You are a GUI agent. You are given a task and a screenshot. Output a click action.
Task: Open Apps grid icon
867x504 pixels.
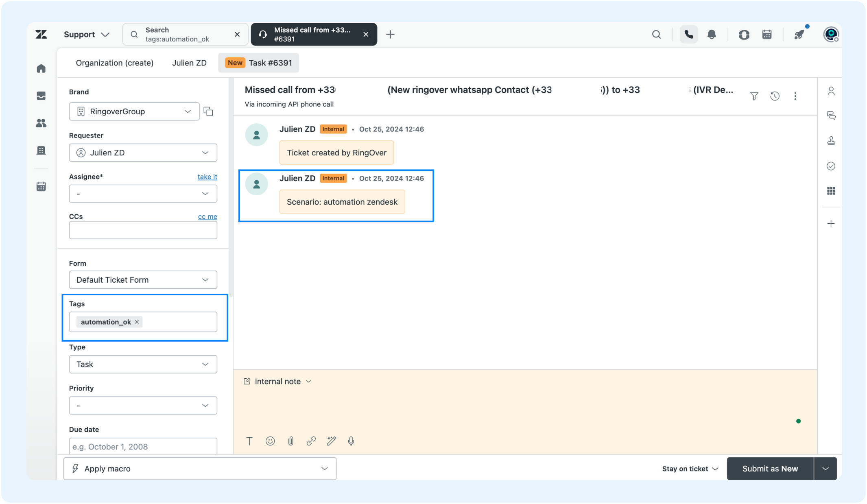pyautogui.click(x=831, y=191)
